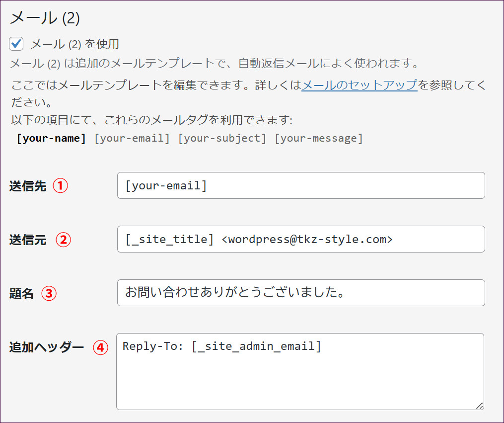Focus the 送信先 input with [your-email]
This screenshot has width=504, height=423.
coord(300,185)
